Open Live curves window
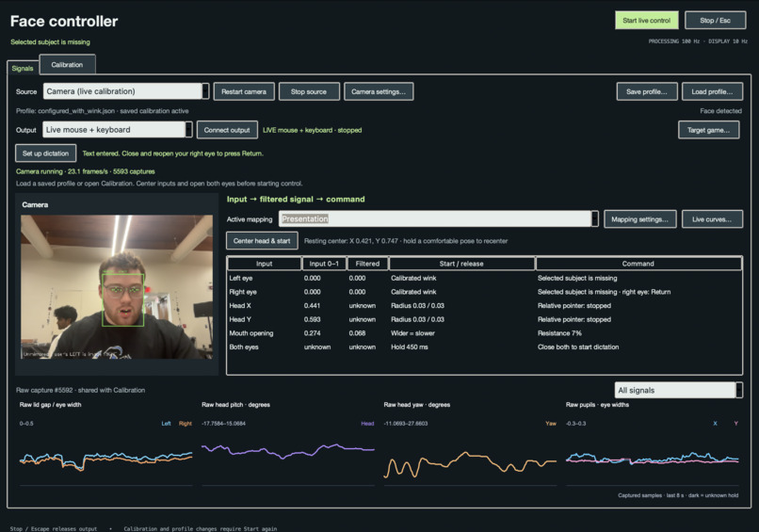Screen dimensions: 759x532 pos(712,219)
